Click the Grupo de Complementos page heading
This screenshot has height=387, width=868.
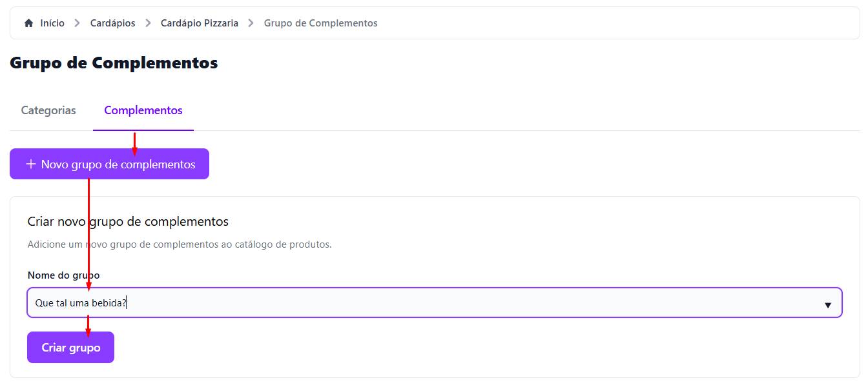[114, 63]
